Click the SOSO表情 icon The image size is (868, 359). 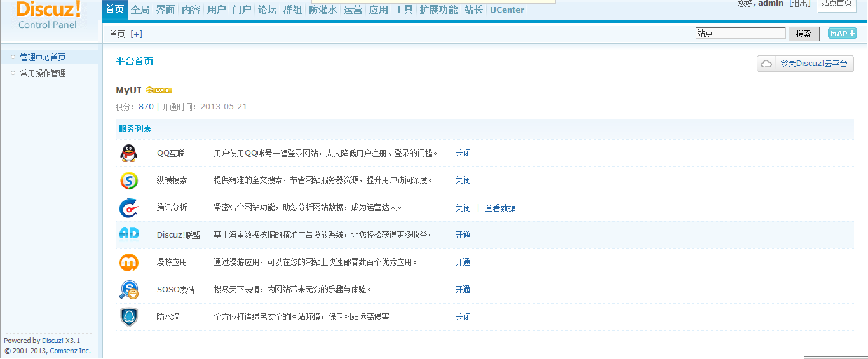[x=128, y=290]
